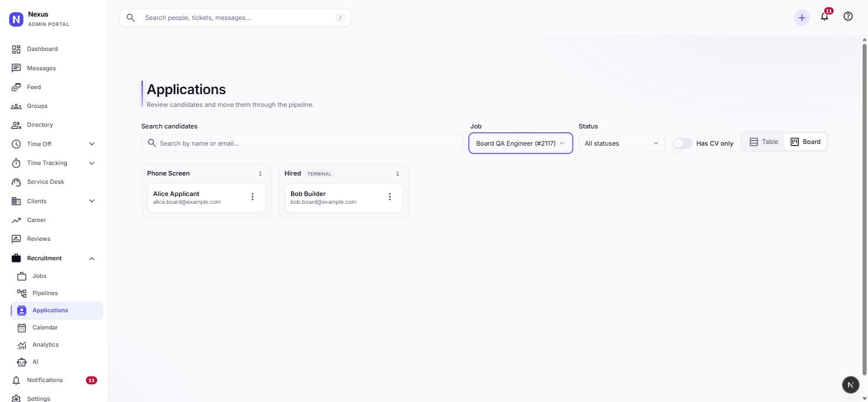Image resolution: width=868 pixels, height=402 pixels.
Task: Open the Directory page icon
Action: [16, 125]
